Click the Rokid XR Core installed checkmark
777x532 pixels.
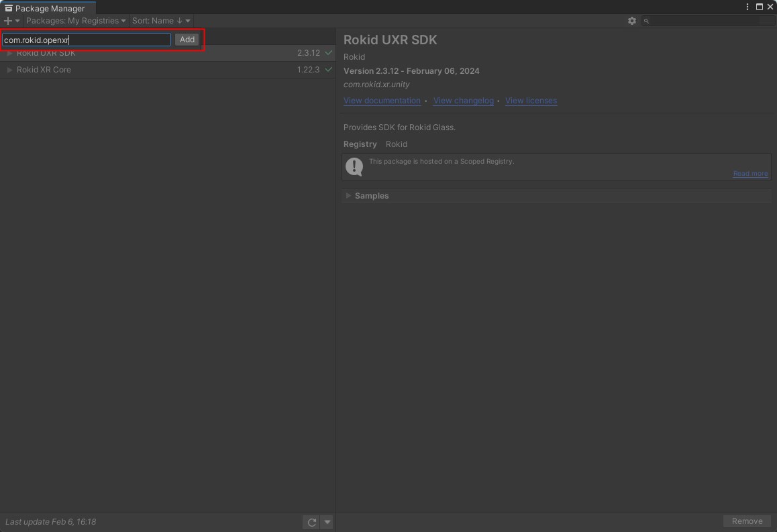coord(329,69)
